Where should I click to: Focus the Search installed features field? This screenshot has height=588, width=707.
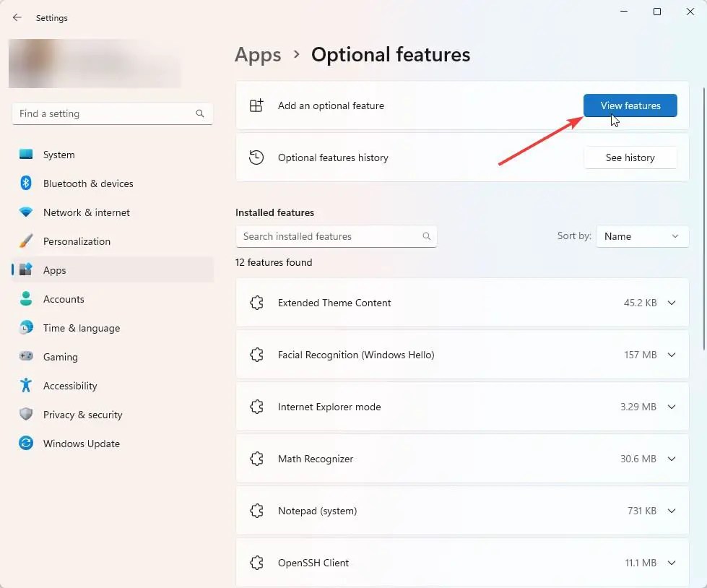[329, 236]
